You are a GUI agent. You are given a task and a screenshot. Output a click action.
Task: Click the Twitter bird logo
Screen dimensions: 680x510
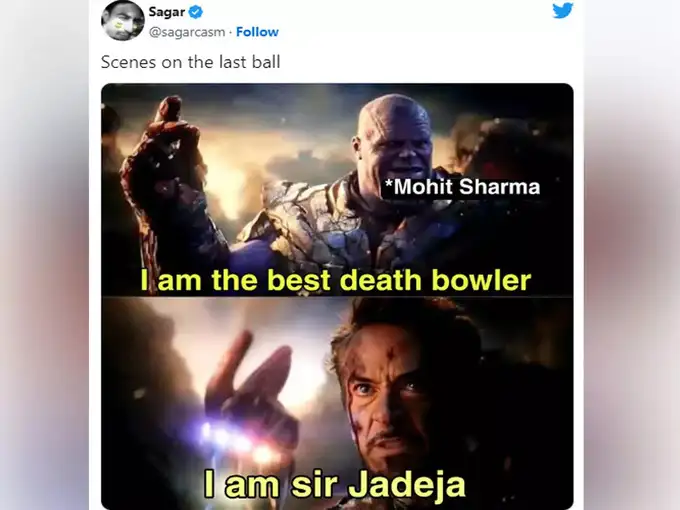pos(562,10)
